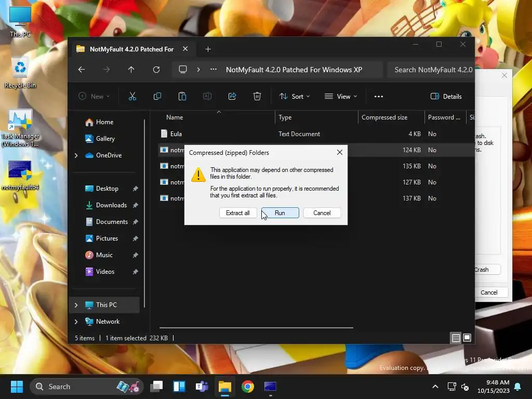The height and width of the screenshot is (399, 532).
Task: Click the taskbar Search box
Action: pyautogui.click(x=87, y=387)
